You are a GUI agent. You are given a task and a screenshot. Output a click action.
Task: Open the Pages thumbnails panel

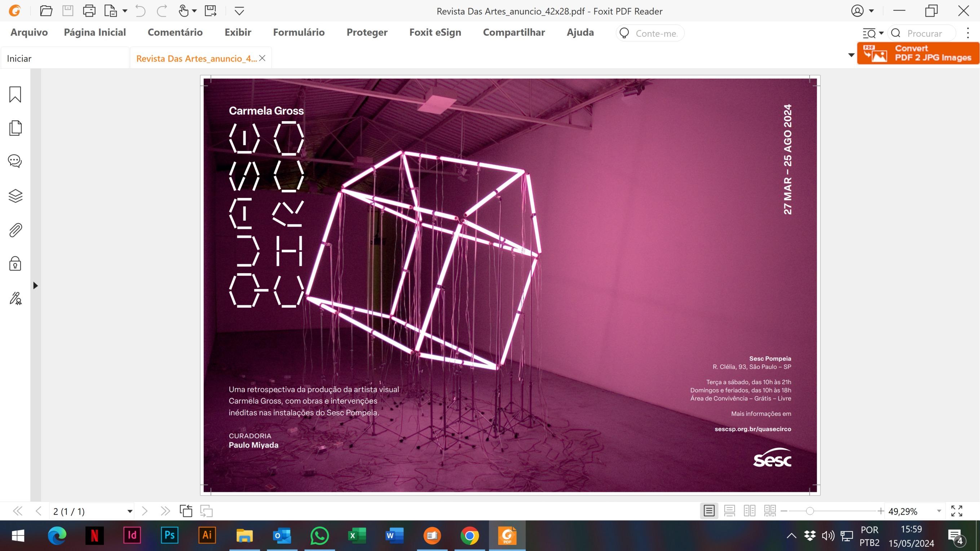click(15, 128)
